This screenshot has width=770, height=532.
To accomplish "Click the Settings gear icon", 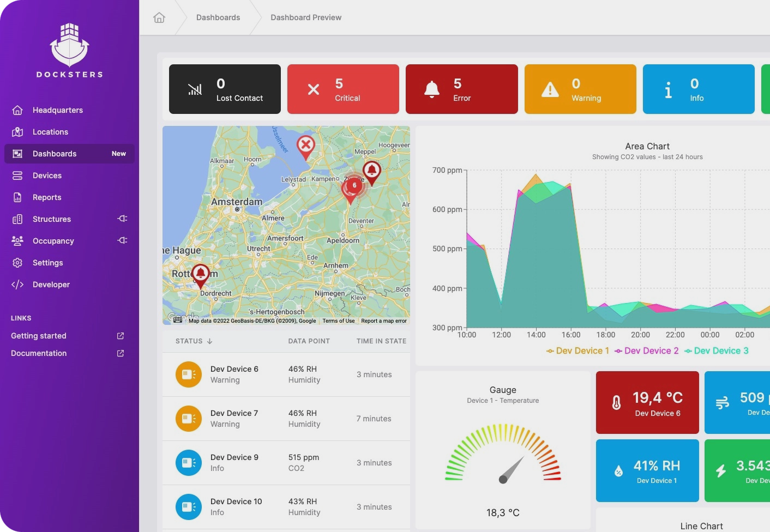I will tap(17, 263).
